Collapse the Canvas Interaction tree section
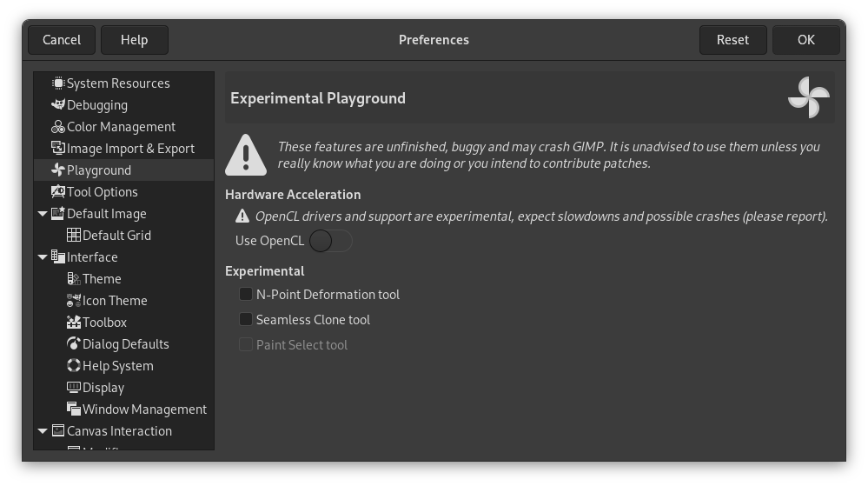The height and width of the screenshot is (486, 868). pos(43,431)
